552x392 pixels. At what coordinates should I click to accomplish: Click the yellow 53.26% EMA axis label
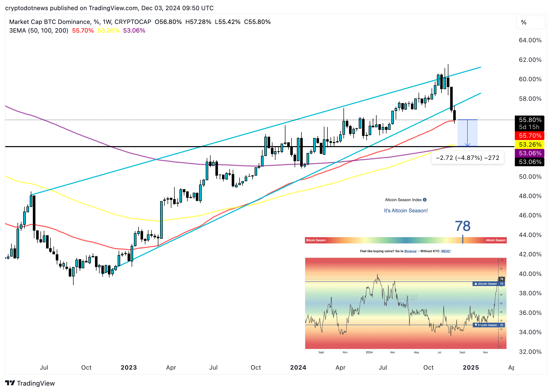pyautogui.click(x=530, y=145)
